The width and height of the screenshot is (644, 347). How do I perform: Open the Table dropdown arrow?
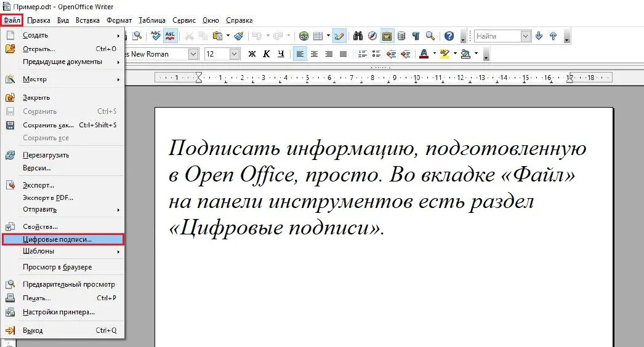(x=328, y=36)
